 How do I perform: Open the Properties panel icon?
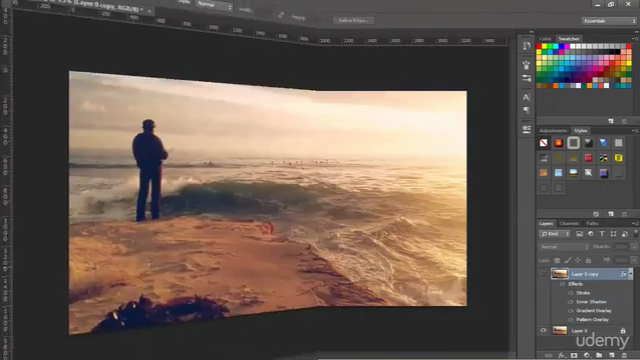(527, 129)
